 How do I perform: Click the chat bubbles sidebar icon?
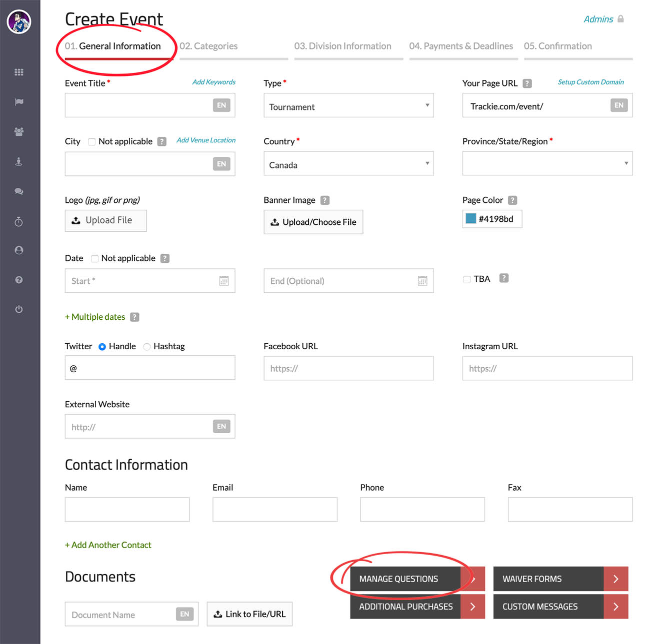coord(19,191)
